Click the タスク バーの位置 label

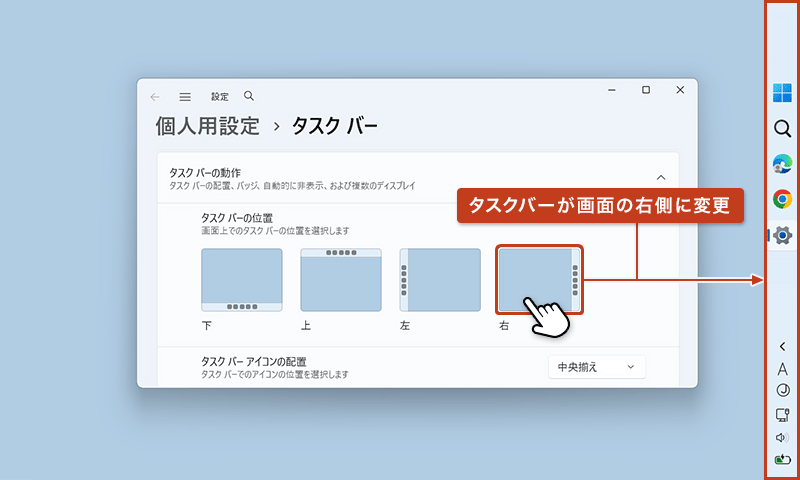click(237, 218)
